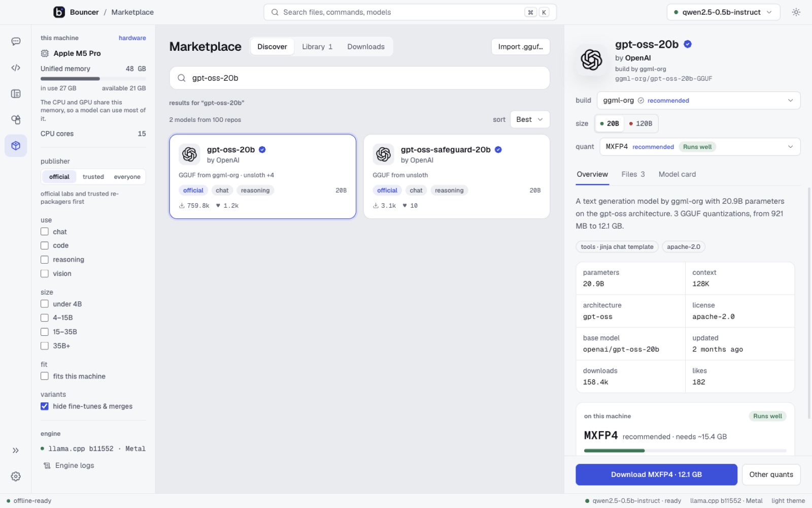Open the code editor sidebar icon
812x508 pixels.
coord(16,68)
